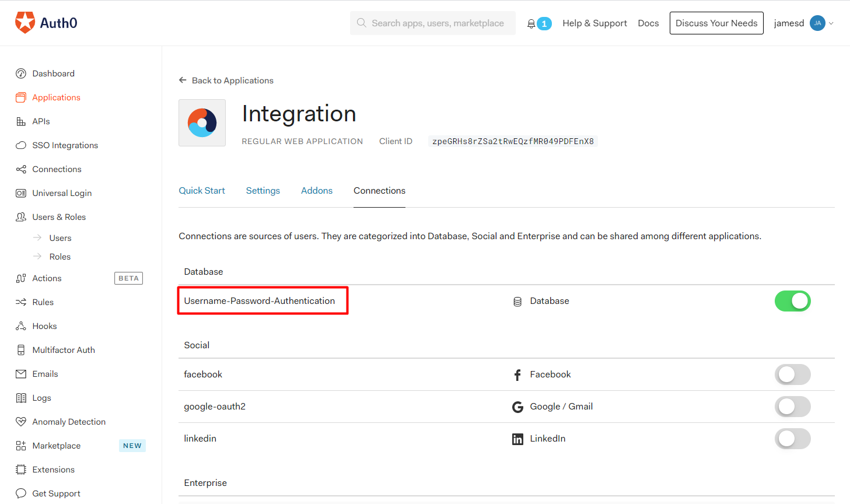Click the Extensions sidebar icon

pyautogui.click(x=21, y=470)
